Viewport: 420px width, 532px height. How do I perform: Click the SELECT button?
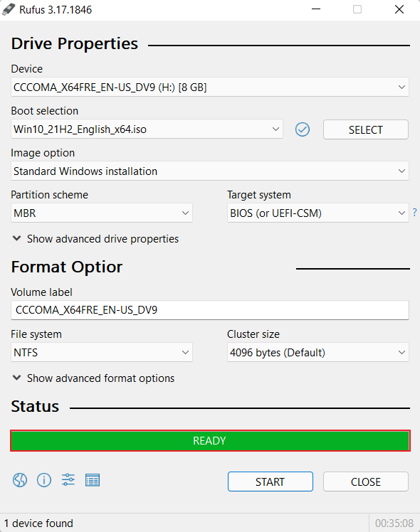point(366,129)
